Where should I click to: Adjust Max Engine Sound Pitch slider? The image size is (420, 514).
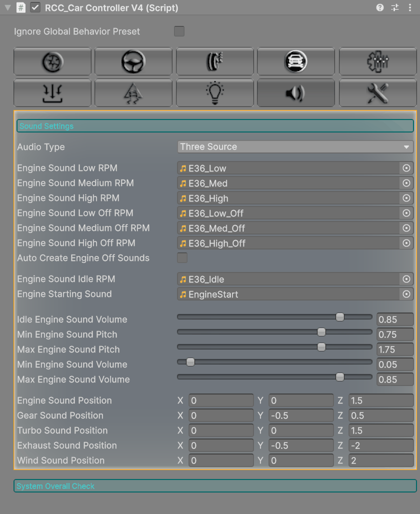tap(274, 347)
